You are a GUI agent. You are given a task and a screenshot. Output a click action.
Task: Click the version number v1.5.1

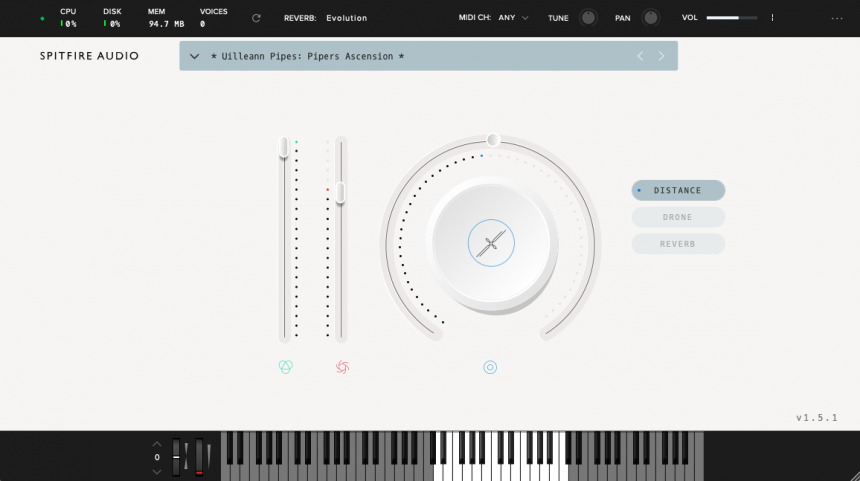pos(817,418)
